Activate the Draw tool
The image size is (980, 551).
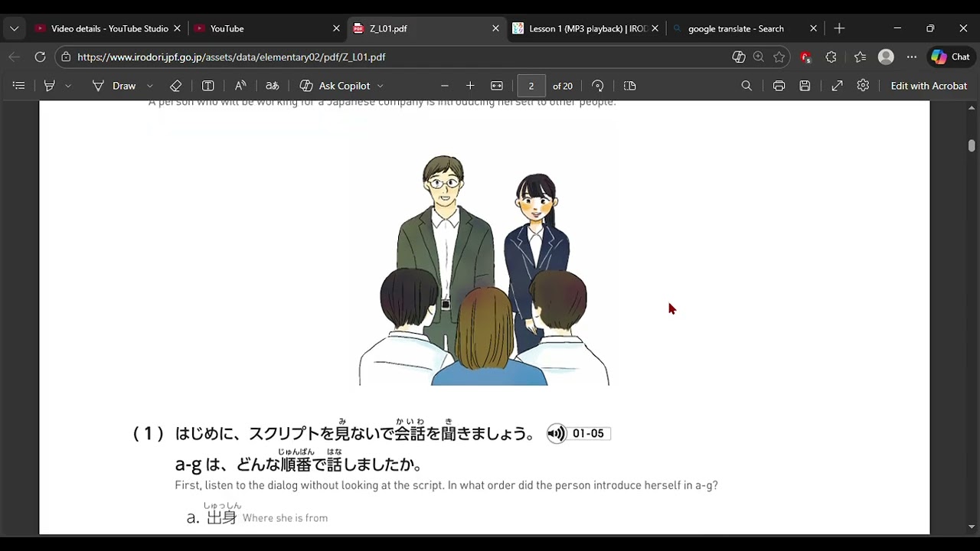113,86
